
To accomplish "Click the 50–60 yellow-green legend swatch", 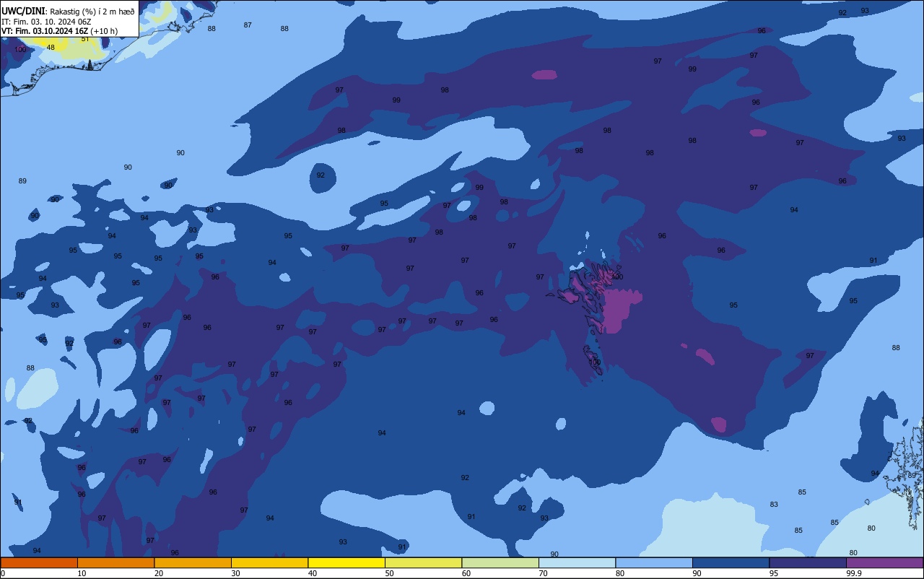I will point(423,562).
